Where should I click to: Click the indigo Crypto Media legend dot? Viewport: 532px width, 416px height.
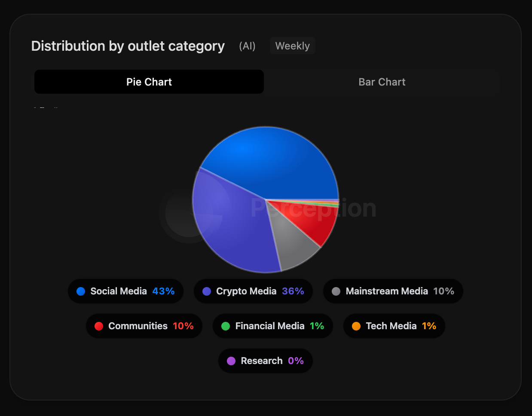207,291
